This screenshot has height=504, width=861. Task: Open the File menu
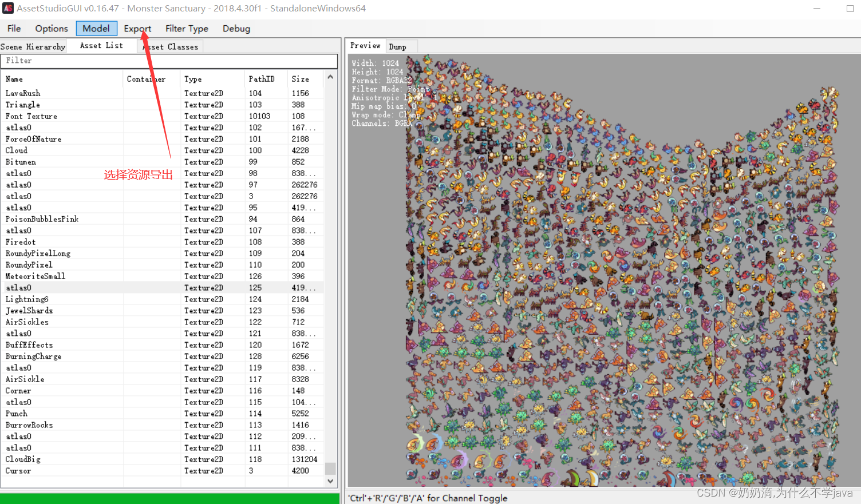click(14, 28)
